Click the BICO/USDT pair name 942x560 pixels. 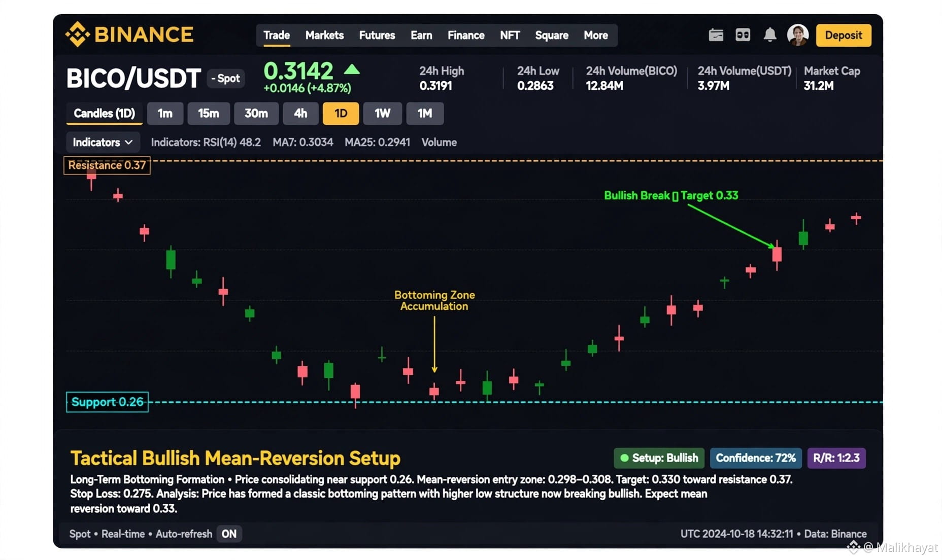pos(133,78)
